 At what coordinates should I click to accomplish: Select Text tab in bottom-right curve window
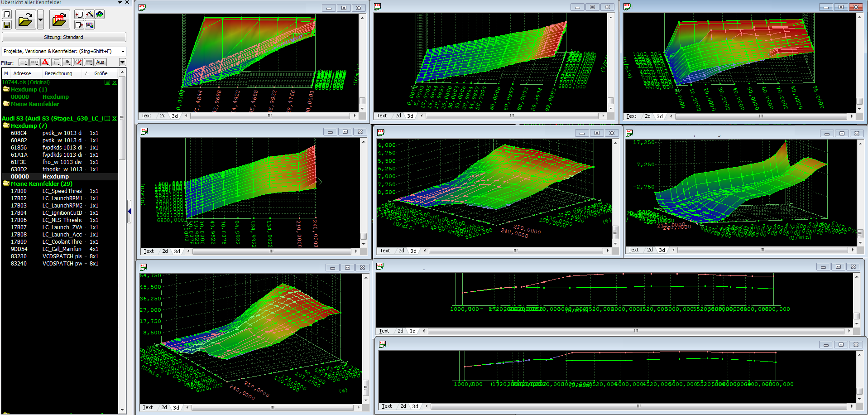[x=387, y=406]
